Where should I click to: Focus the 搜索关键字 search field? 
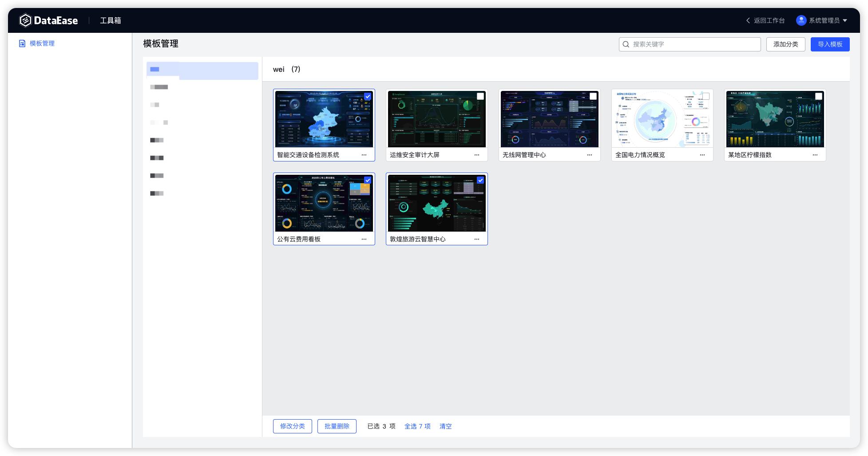[x=690, y=44]
